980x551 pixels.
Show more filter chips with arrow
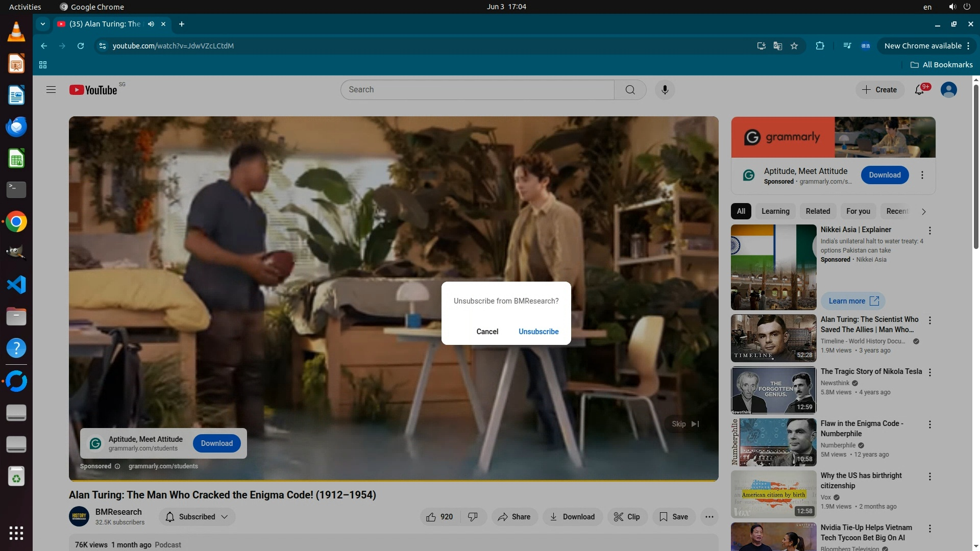click(x=923, y=212)
